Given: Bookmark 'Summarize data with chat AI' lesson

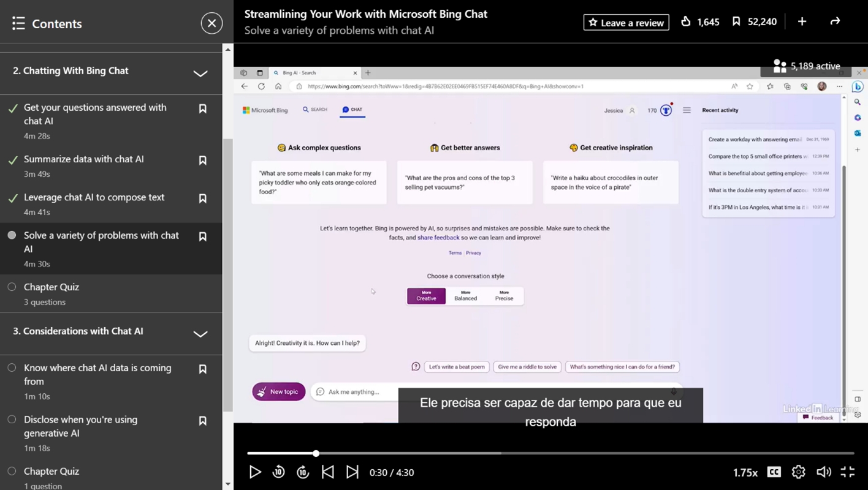Looking at the screenshot, I should (202, 160).
